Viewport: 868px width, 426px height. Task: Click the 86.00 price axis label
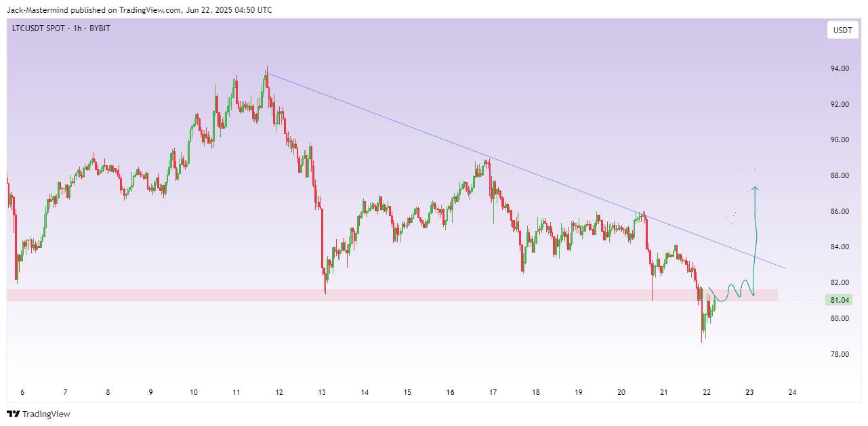click(x=840, y=211)
